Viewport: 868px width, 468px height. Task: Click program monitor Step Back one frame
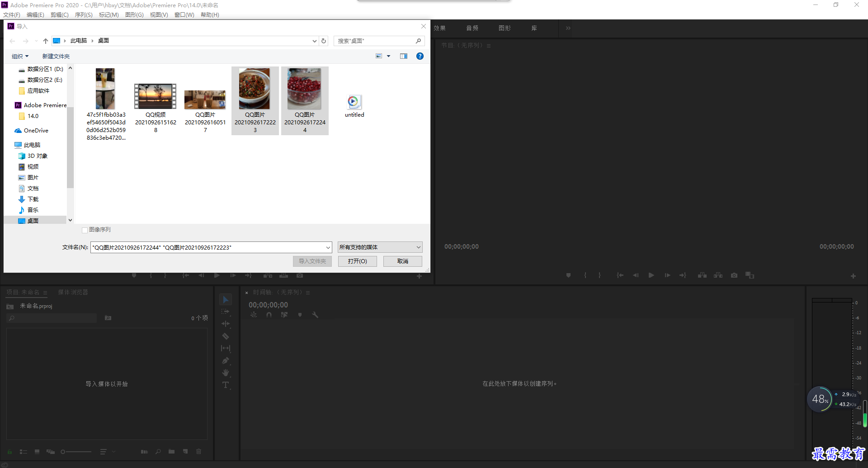[x=636, y=275]
